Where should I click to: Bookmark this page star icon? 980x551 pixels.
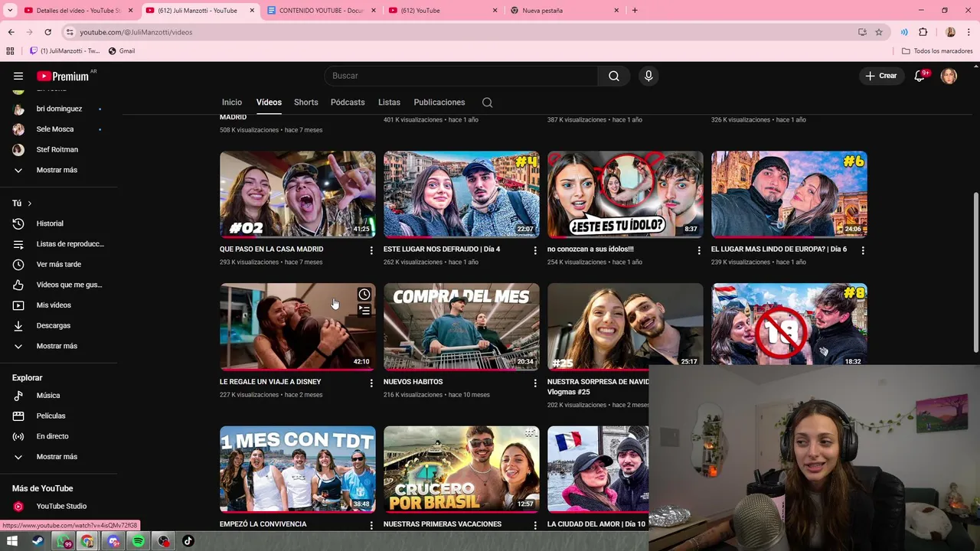point(879,32)
